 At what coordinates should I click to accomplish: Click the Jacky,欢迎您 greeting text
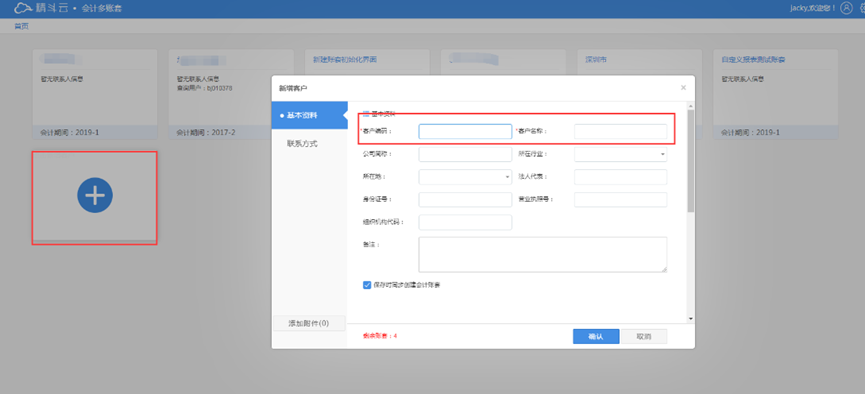coord(813,8)
